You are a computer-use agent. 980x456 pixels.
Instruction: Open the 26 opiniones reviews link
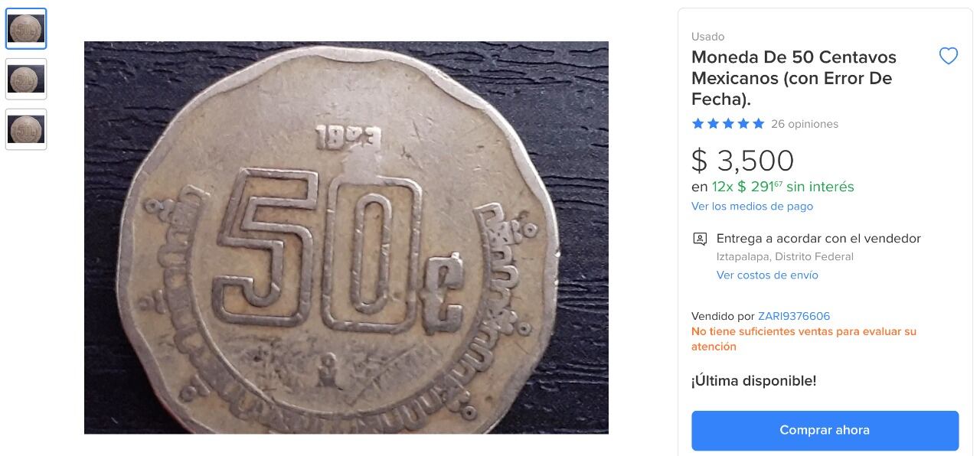(805, 124)
